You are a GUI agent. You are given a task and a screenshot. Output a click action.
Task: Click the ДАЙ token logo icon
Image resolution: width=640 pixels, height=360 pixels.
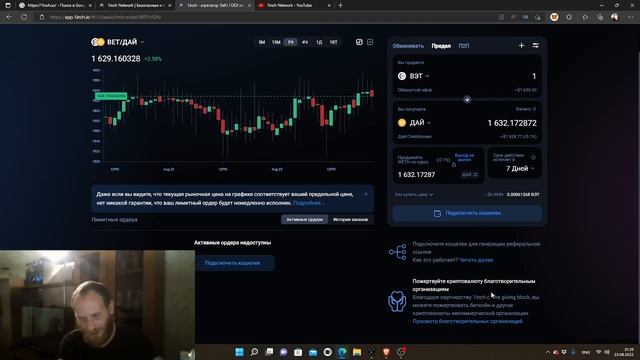click(402, 122)
